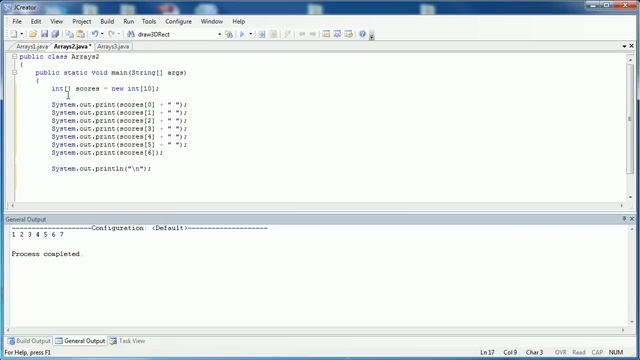Click the 'Ln 17' status bar entry
This screenshot has width=640, height=360.
click(x=487, y=352)
